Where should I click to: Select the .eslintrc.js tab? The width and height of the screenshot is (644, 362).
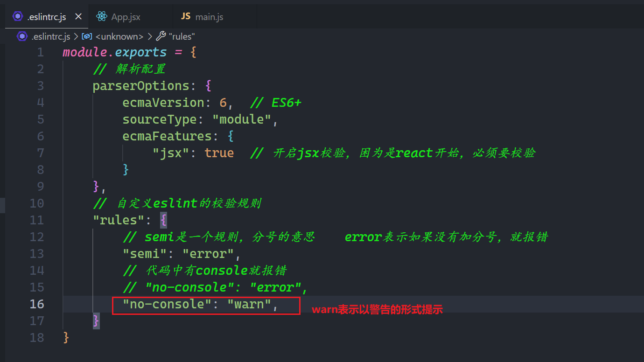46,17
